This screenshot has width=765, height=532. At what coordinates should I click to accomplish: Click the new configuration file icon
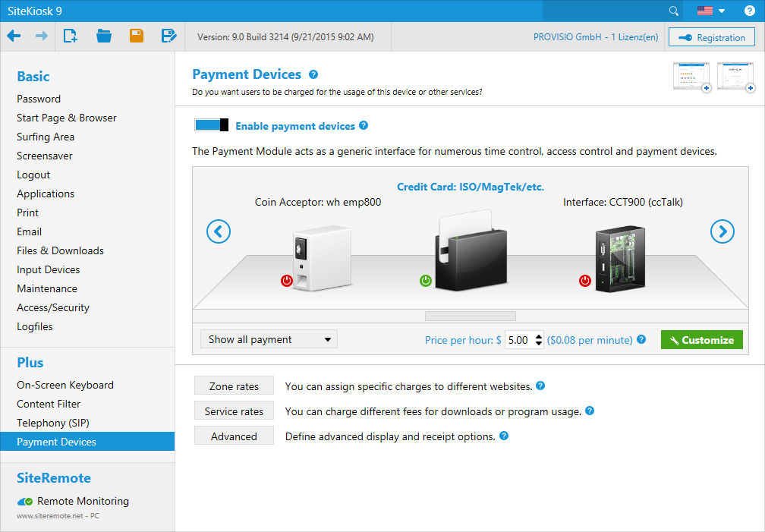point(71,36)
